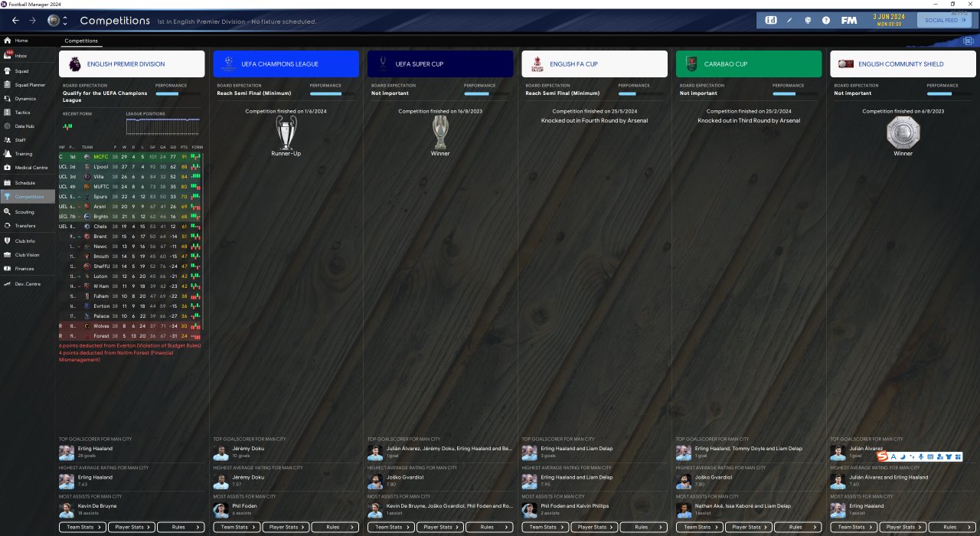Click the Club Vision sidebar icon
The width and height of the screenshot is (980, 536).
(8, 255)
